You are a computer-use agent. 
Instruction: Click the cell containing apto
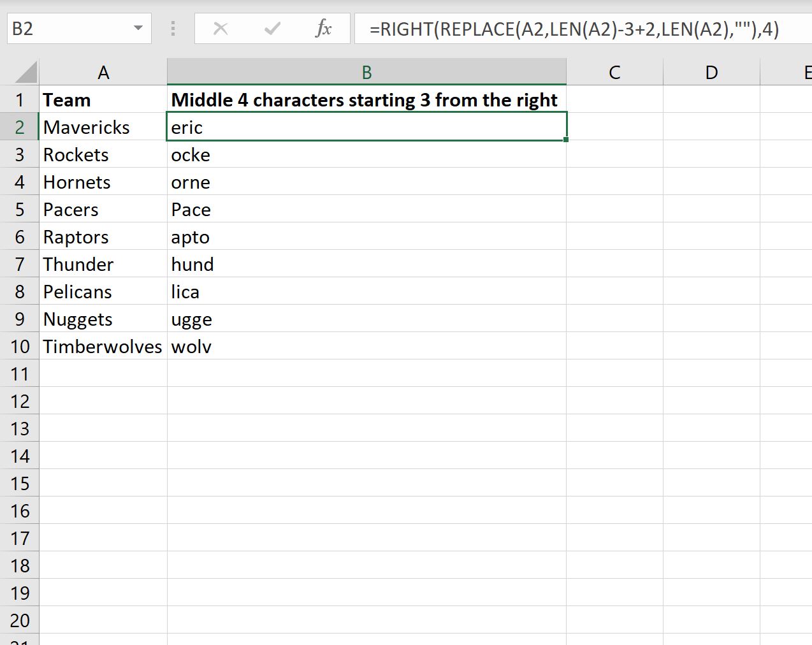point(366,236)
